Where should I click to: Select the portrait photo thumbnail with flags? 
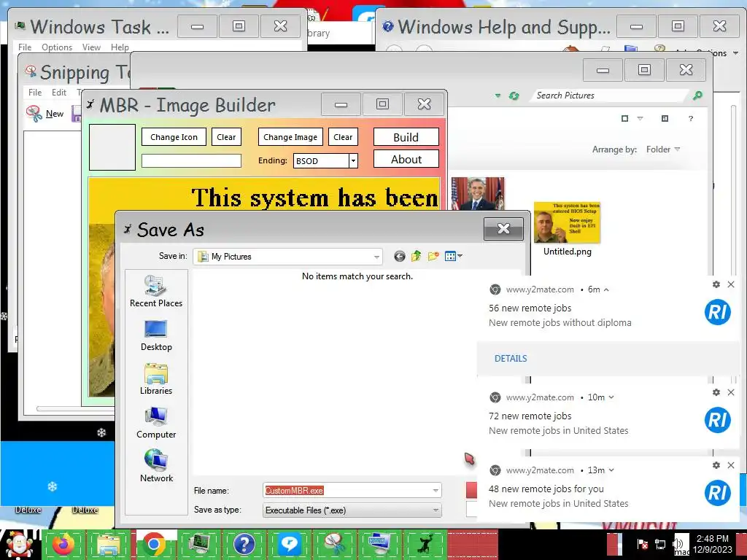(x=477, y=194)
